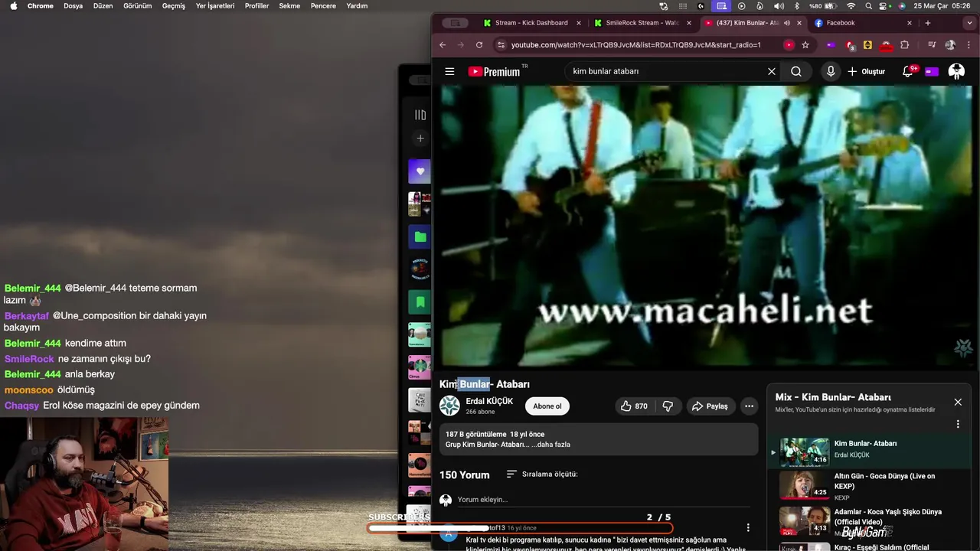Image resolution: width=980 pixels, height=551 pixels.
Task: Open Chrome three-dot menu
Action: (969, 44)
